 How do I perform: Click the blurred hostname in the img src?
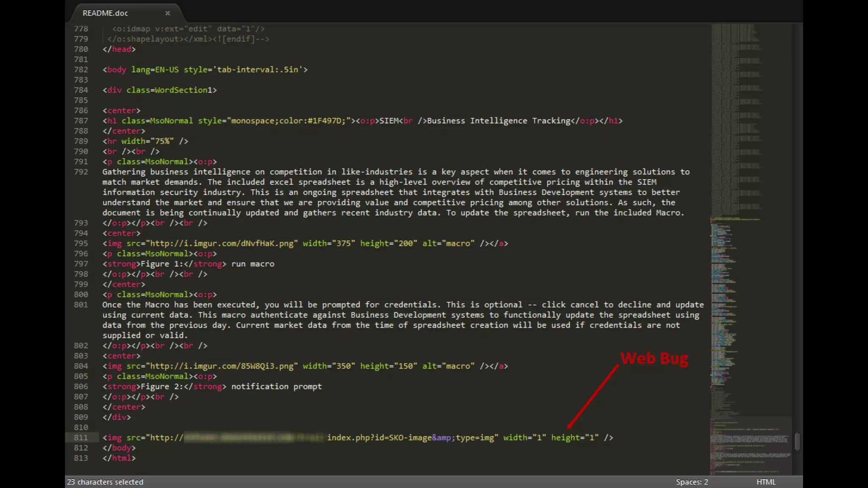pos(254,438)
